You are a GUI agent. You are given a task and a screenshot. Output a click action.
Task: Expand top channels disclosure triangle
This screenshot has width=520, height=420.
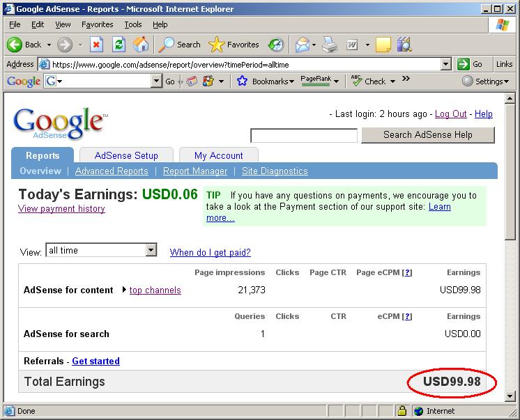pyautogui.click(x=124, y=289)
